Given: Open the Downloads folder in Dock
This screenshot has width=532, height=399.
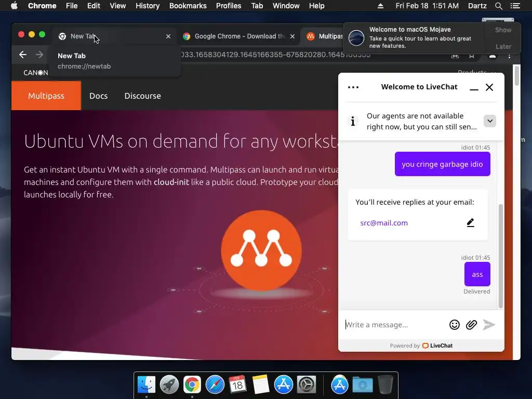Looking at the screenshot, I should (x=362, y=385).
